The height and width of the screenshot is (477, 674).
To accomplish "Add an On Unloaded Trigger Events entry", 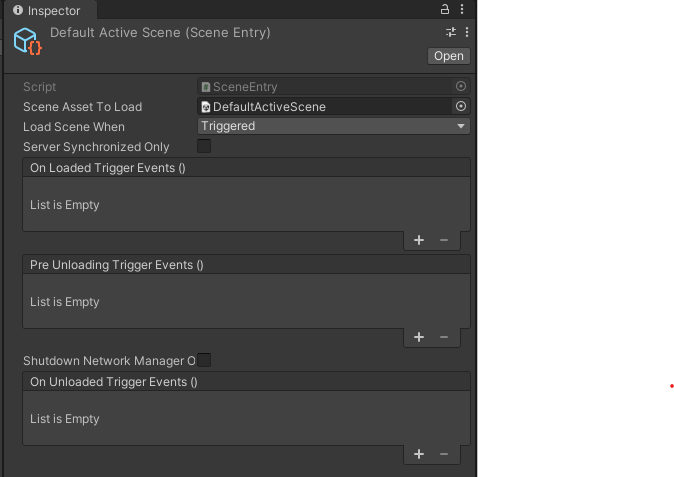I will 419,454.
